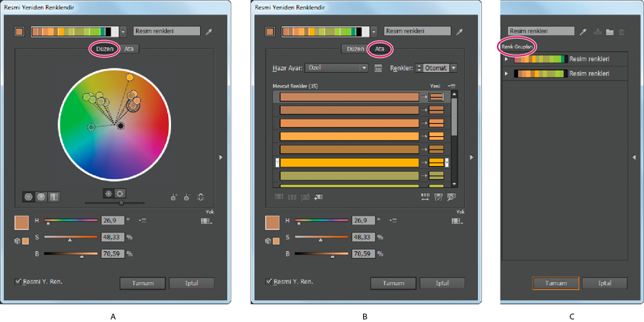Open harmony rules dropdown arrow in dialog A
Image resolution: width=644 pixels, height=322 pixels.
(124, 31)
